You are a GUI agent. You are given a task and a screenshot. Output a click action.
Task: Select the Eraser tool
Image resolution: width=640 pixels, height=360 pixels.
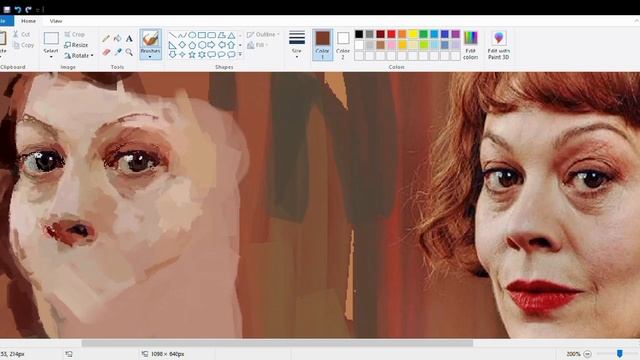106,52
